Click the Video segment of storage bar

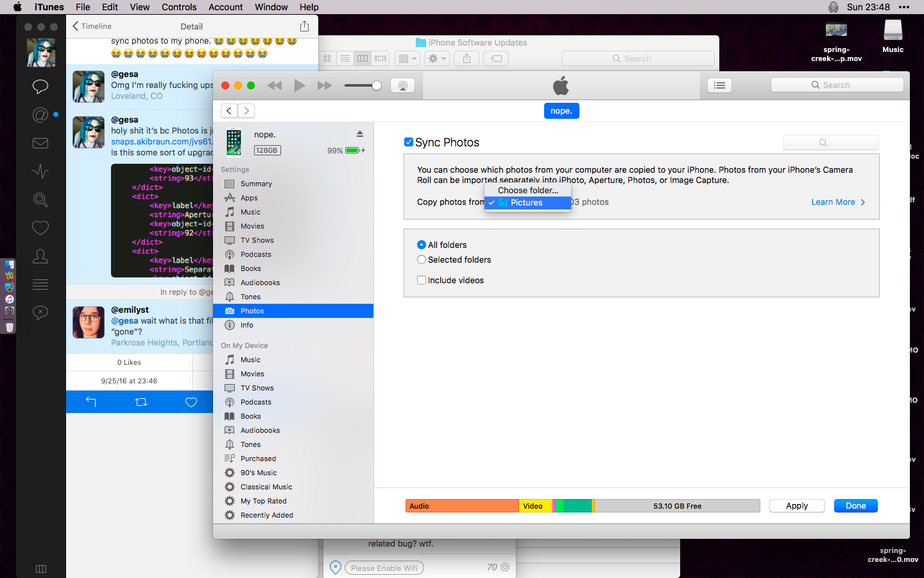[536, 506]
